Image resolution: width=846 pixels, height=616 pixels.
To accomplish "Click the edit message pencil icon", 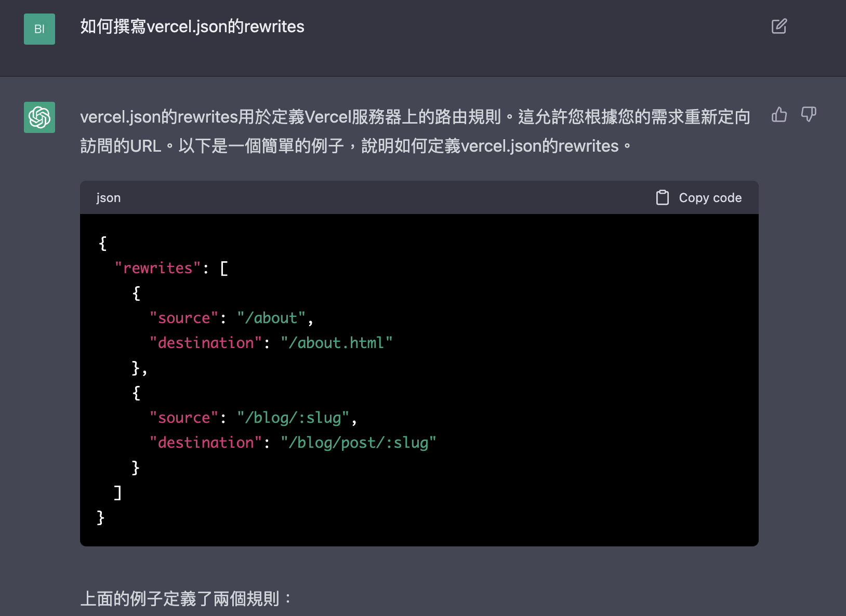I will tap(779, 26).
